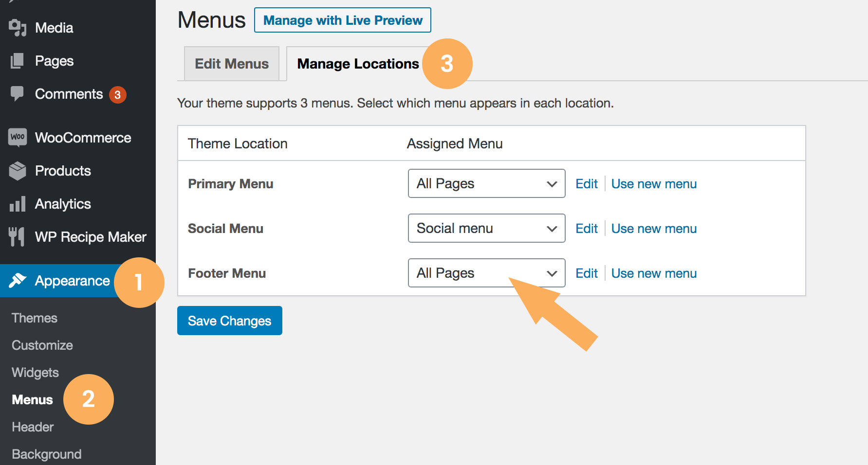Open Products via the box icon

coord(18,171)
